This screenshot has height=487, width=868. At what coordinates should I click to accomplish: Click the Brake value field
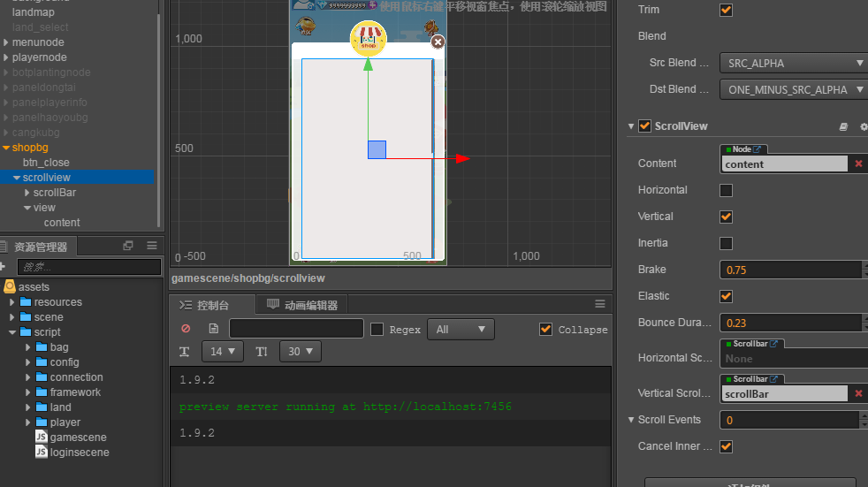[788, 270]
